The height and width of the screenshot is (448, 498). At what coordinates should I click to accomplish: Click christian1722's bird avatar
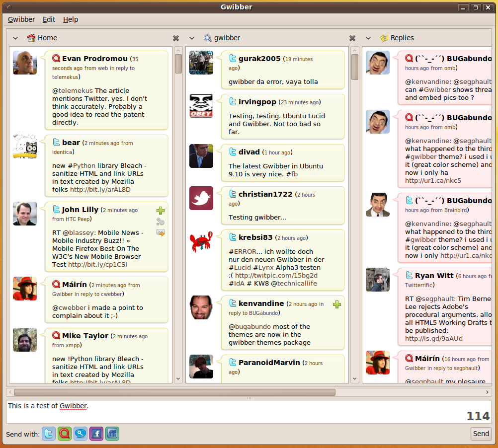click(x=201, y=198)
